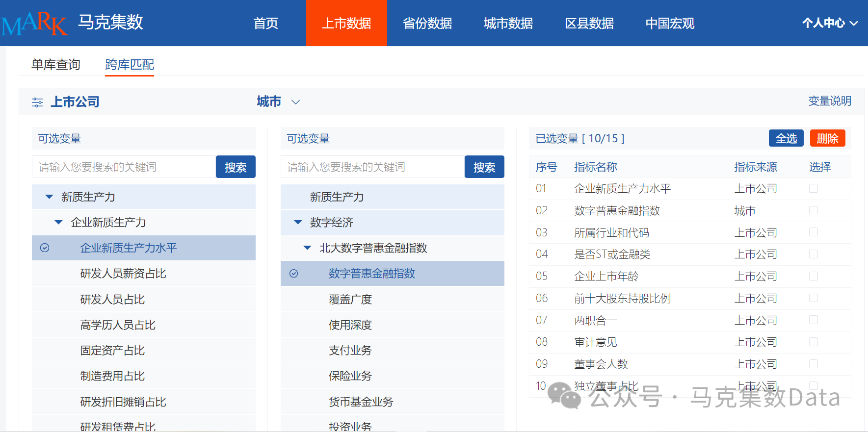Go to the 首页 nav item
This screenshot has width=868, height=432.
click(265, 23)
